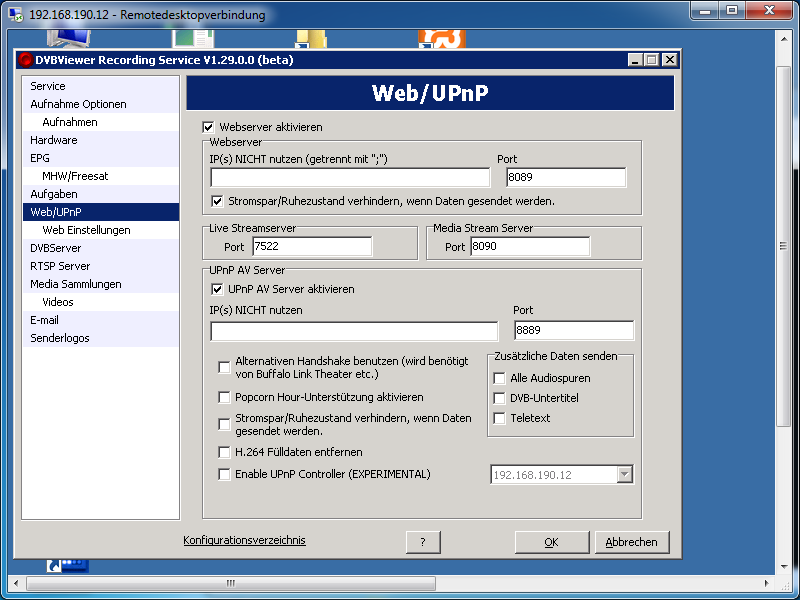
Task: Open Web Einstellungen sub-page
Action: click(101, 230)
